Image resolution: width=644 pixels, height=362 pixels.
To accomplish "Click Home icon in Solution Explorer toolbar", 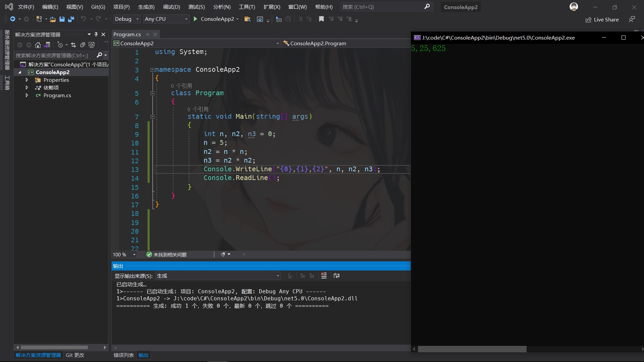I will click(38, 45).
